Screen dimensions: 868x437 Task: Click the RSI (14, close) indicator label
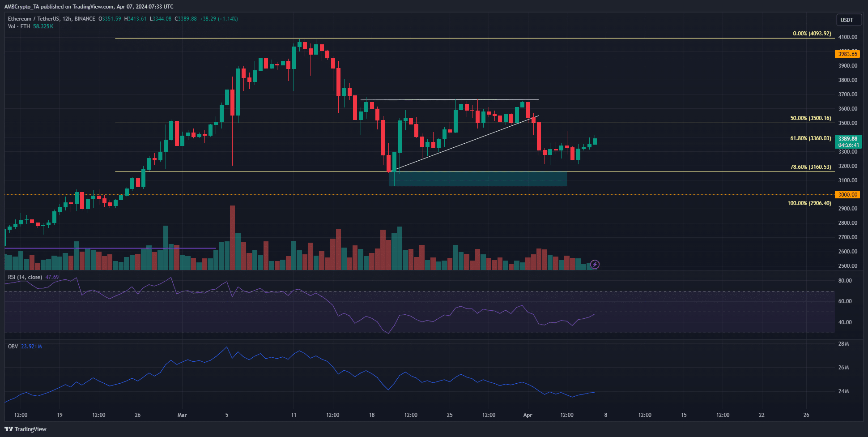(x=25, y=277)
